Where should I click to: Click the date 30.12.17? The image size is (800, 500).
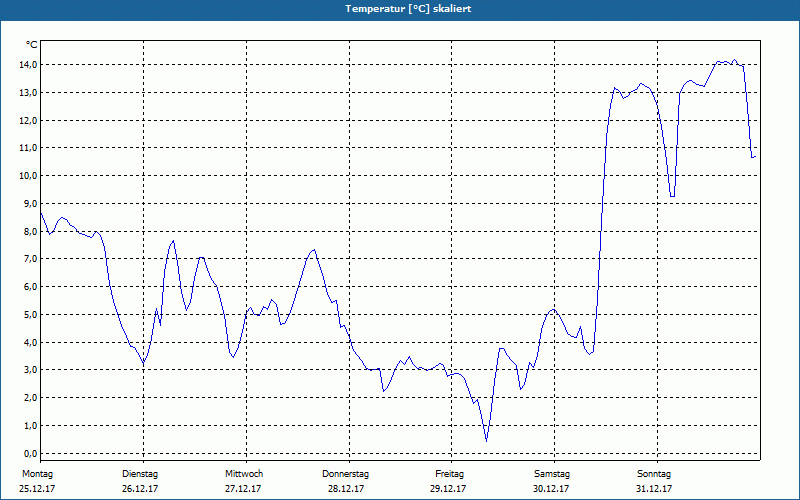pyautogui.click(x=551, y=489)
